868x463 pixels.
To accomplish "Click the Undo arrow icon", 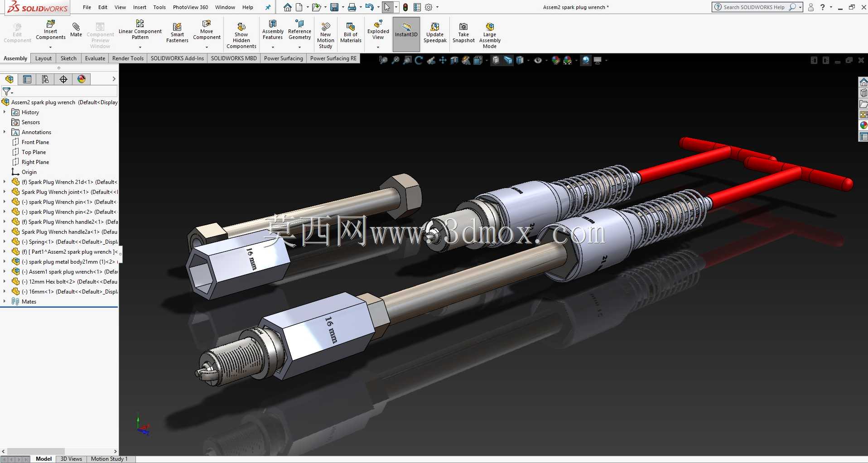I will click(x=369, y=7).
